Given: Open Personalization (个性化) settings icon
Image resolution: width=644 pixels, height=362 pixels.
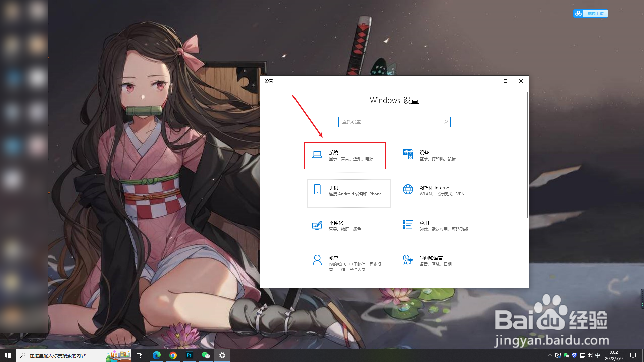Looking at the screenshot, I should (x=317, y=225).
